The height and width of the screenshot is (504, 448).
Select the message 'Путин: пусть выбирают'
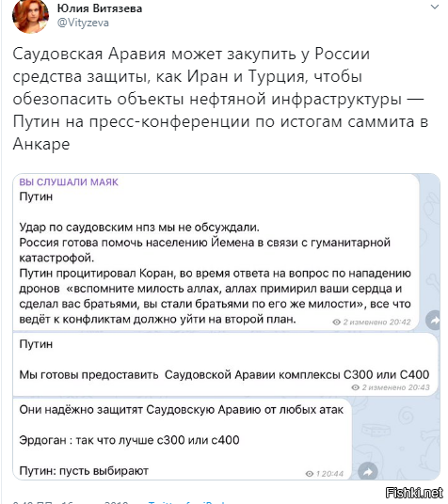[182, 439]
